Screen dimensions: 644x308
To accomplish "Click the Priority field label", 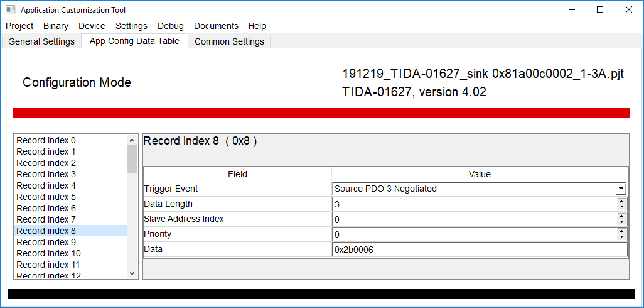I will [x=158, y=234].
